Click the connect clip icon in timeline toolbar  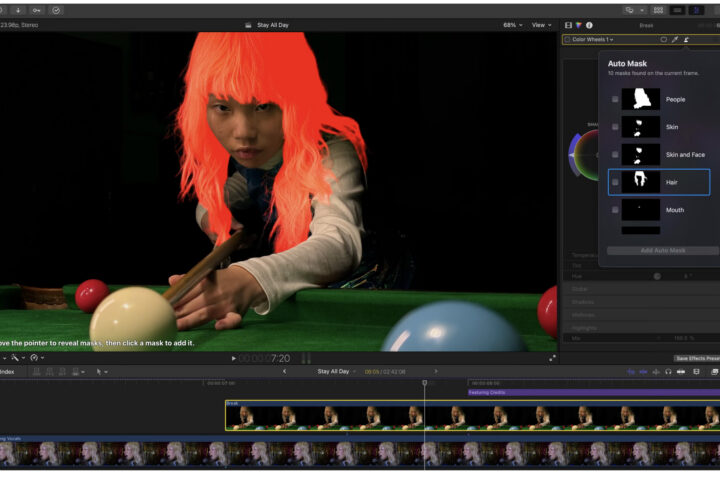pos(36,372)
